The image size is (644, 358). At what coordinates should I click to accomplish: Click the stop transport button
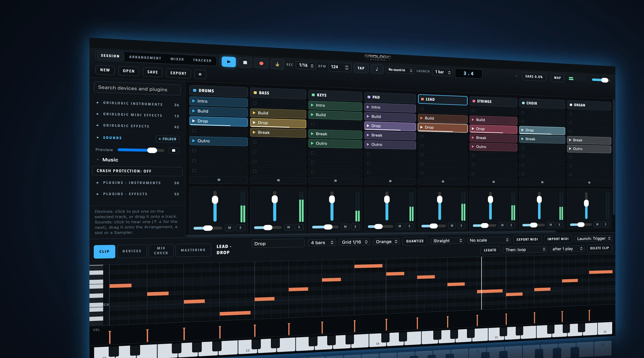coord(245,63)
